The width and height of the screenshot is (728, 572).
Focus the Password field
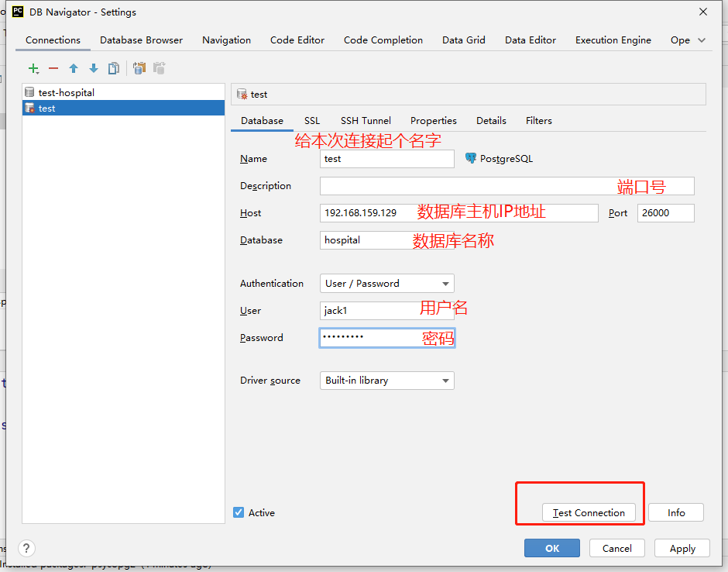pyautogui.click(x=386, y=338)
